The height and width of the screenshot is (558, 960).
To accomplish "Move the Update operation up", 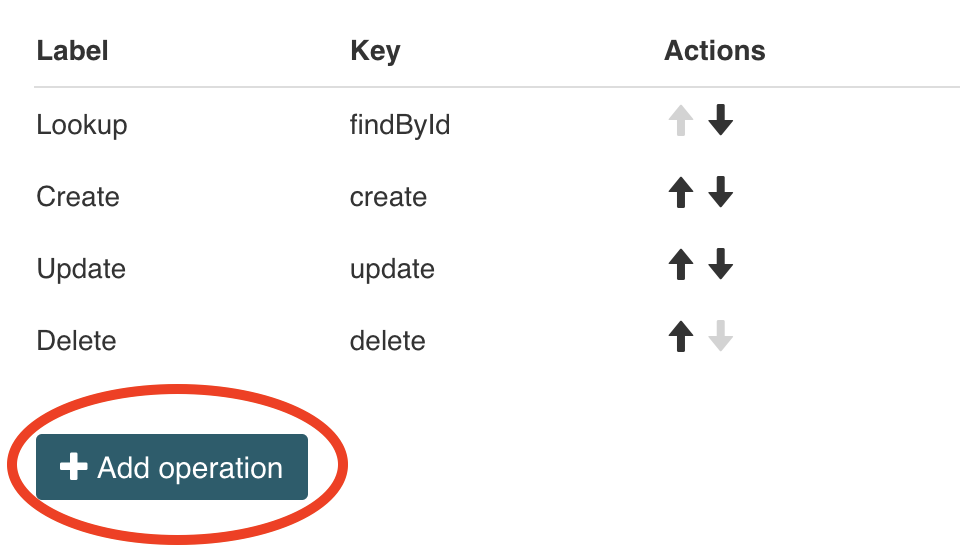I will pyautogui.click(x=681, y=266).
